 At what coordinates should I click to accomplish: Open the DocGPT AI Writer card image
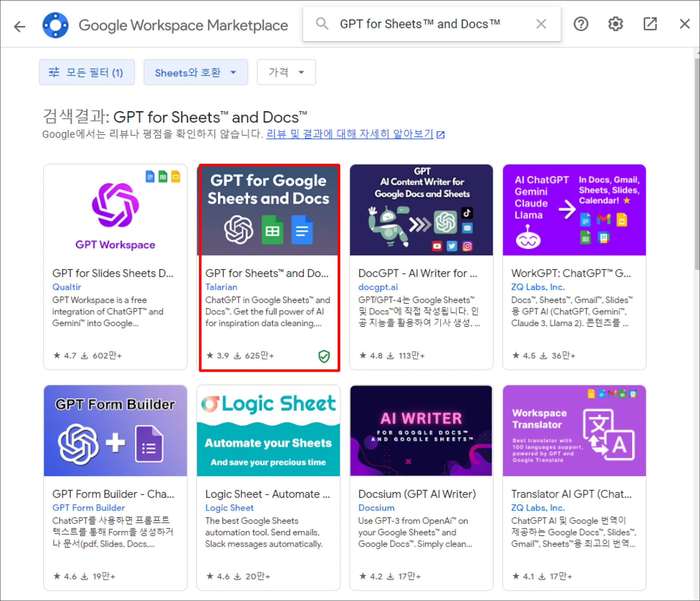421,210
